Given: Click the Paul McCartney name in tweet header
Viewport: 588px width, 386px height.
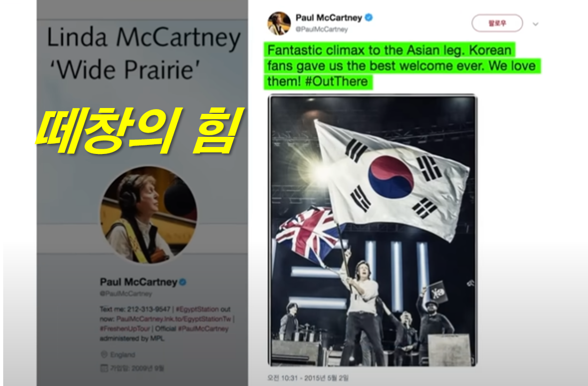Looking at the screenshot, I should point(329,18).
